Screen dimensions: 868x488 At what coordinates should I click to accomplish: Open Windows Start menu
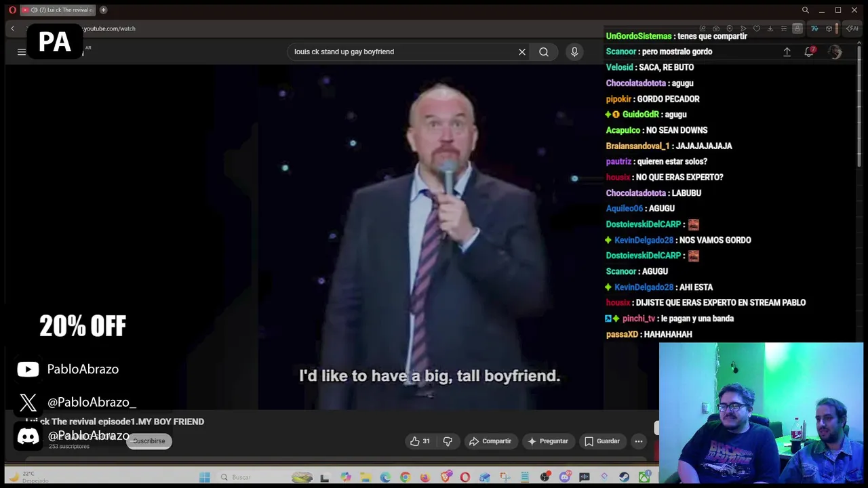(x=205, y=477)
